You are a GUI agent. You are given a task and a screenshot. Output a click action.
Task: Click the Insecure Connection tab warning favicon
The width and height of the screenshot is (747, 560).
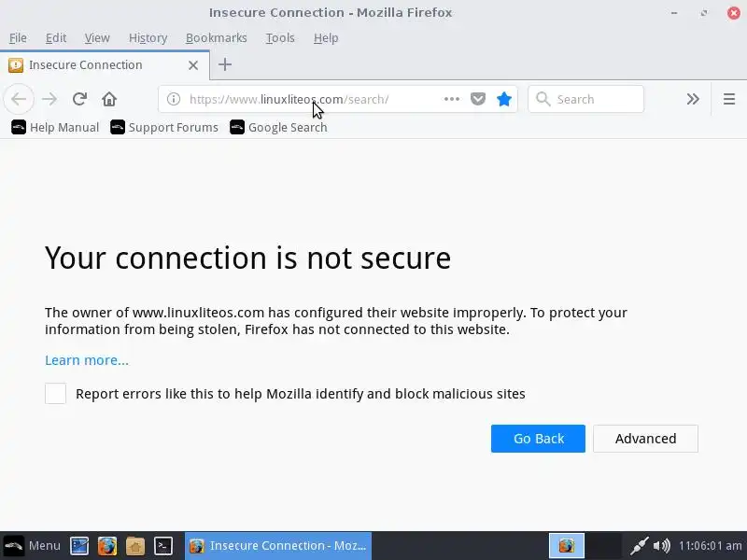[16, 64]
